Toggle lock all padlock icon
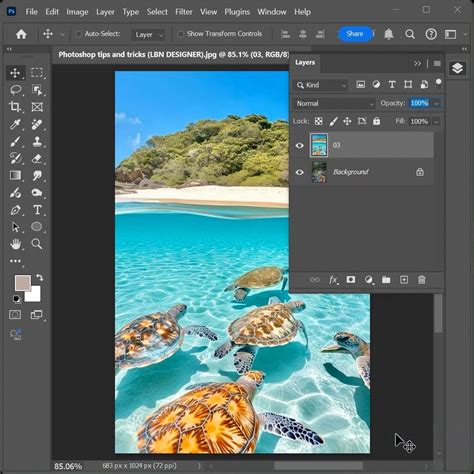The image size is (474, 474). coord(377,121)
